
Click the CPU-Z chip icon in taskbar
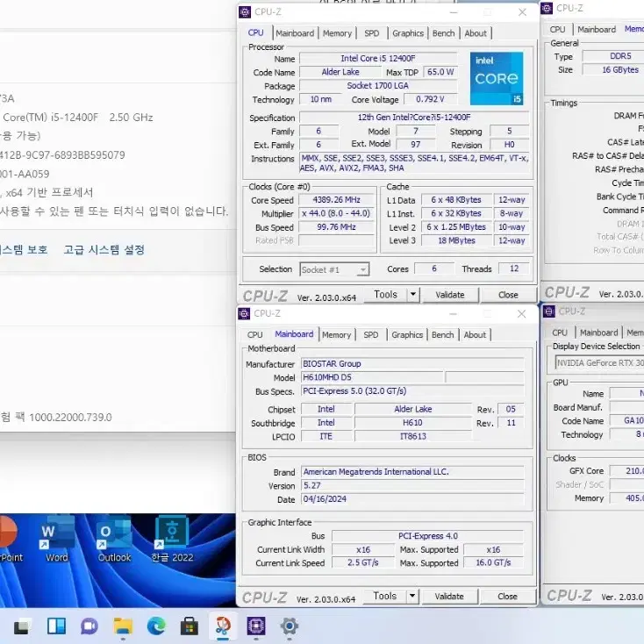pos(256,626)
